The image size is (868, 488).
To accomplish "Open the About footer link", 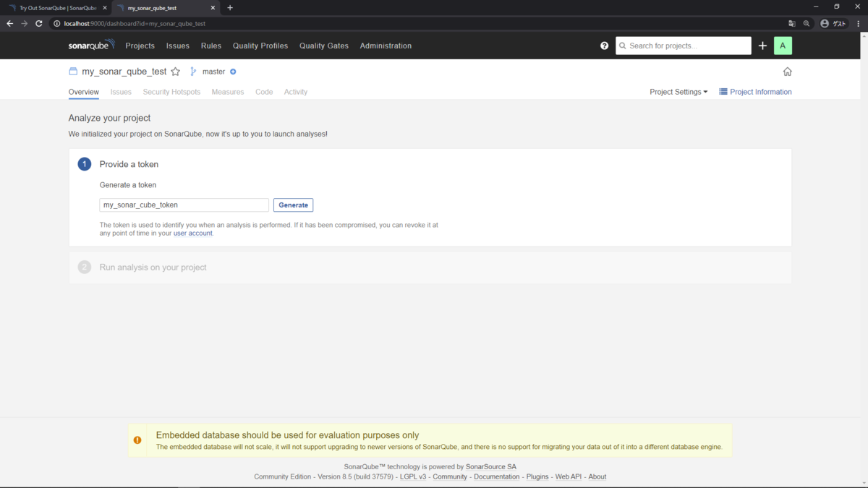I will 597,477.
